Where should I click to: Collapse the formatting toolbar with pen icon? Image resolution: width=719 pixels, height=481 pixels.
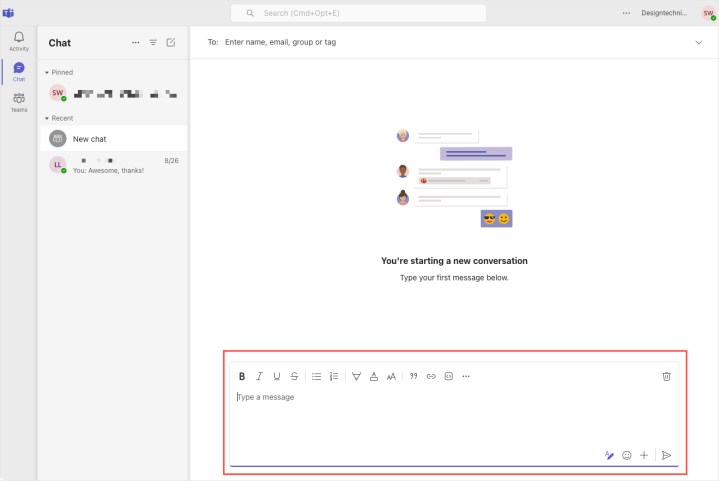609,455
